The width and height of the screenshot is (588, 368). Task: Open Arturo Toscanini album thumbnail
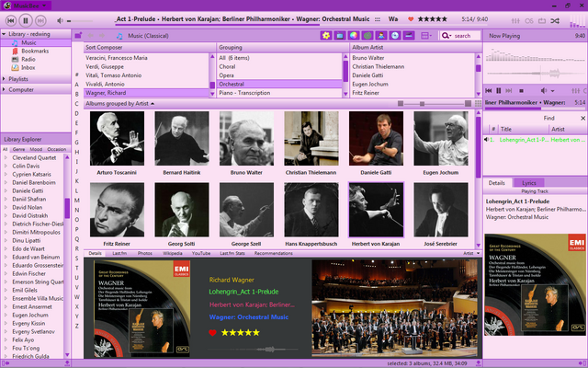[x=117, y=138]
